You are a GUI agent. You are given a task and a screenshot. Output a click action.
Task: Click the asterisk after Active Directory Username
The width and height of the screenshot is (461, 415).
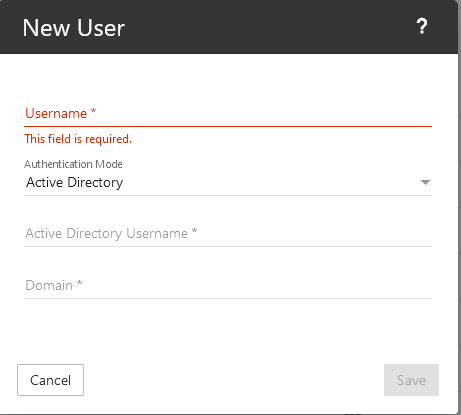pos(194,231)
